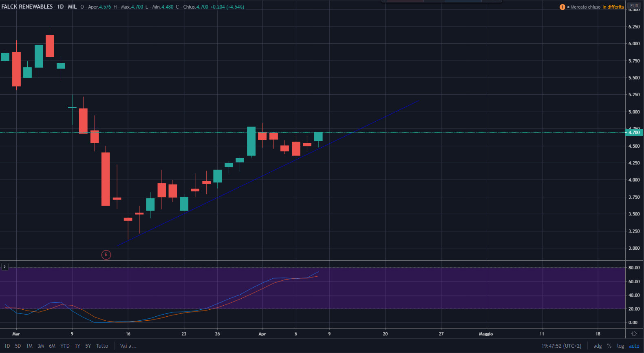The image size is (644, 353).
Task: Click the orange delayed-data warning icon
Action: coord(562,7)
